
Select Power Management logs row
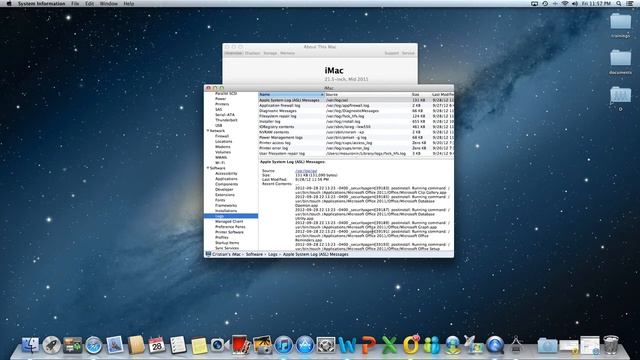tap(356, 138)
